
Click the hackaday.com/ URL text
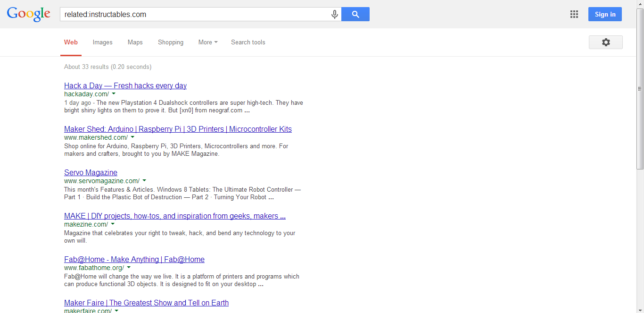[86, 94]
